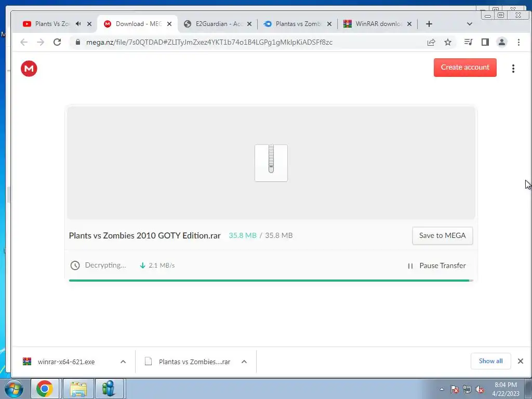
Task: Click the clock icon next to Decrypting
Action: (75, 265)
